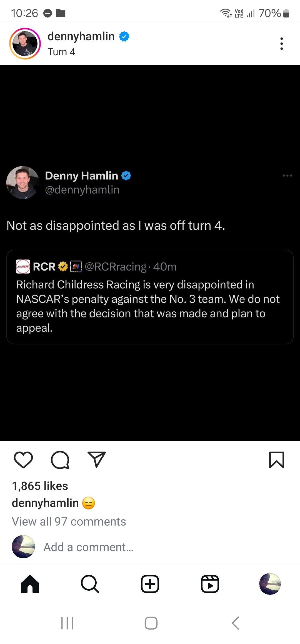Image resolution: width=300 pixels, height=644 pixels.
Task: Open the dennyhamlin username profile link
Action: click(81, 36)
